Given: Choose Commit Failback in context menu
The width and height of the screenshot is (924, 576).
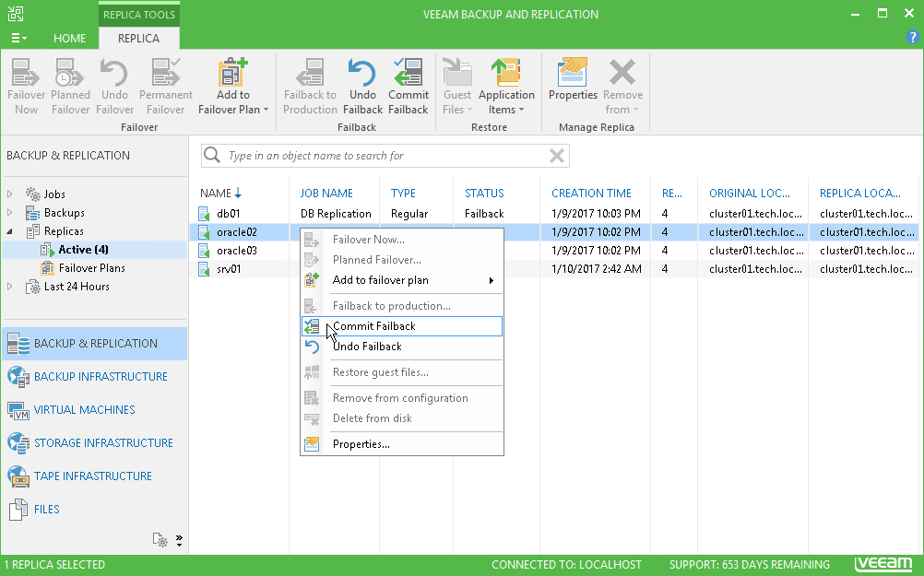Looking at the screenshot, I should (402, 326).
